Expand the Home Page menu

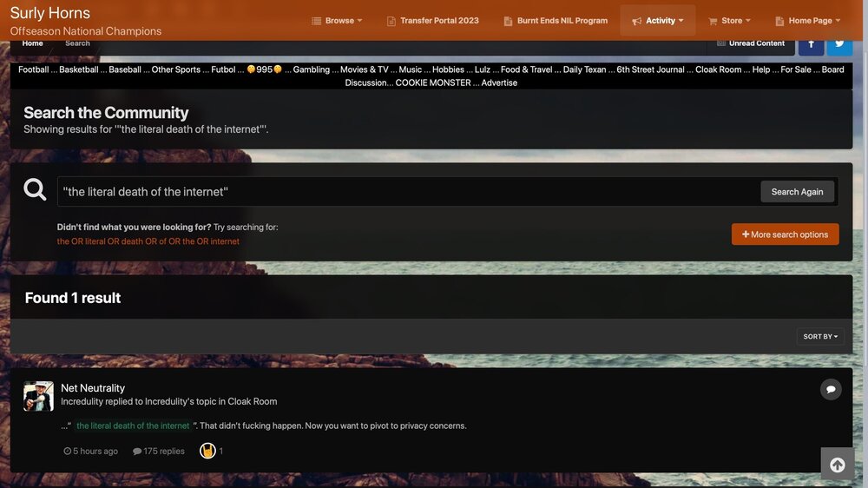808,21
